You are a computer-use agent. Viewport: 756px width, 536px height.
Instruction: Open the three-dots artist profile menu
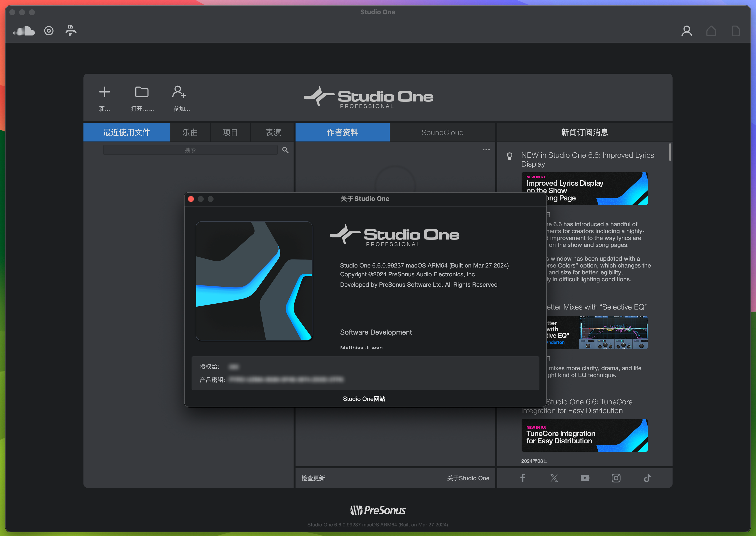(x=486, y=150)
